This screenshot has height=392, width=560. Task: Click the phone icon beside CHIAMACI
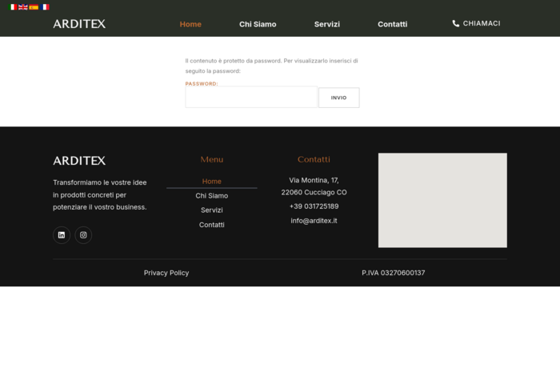click(456, 24)
